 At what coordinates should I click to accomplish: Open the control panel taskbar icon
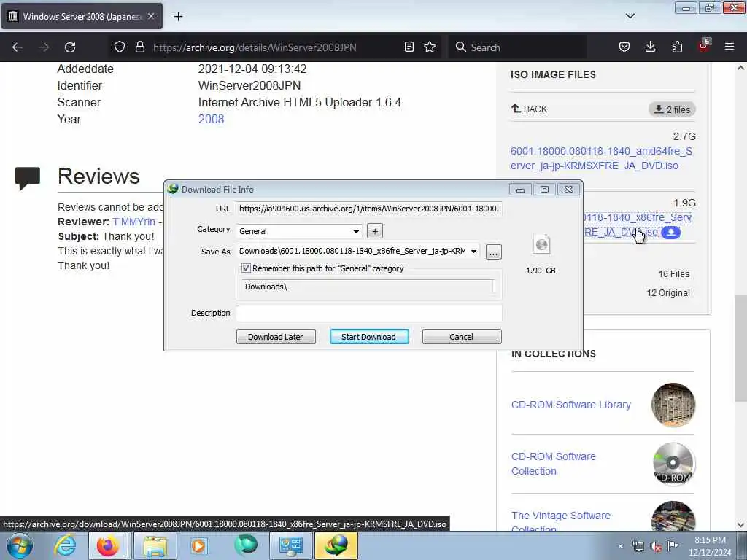pyautogui.click(x=290, y=545)
